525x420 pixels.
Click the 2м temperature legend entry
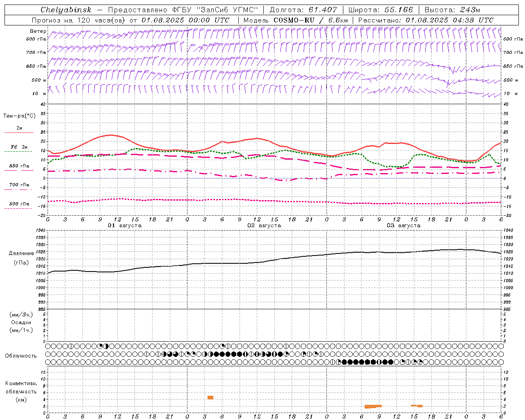pyautogui.click(x=19, y=128)
